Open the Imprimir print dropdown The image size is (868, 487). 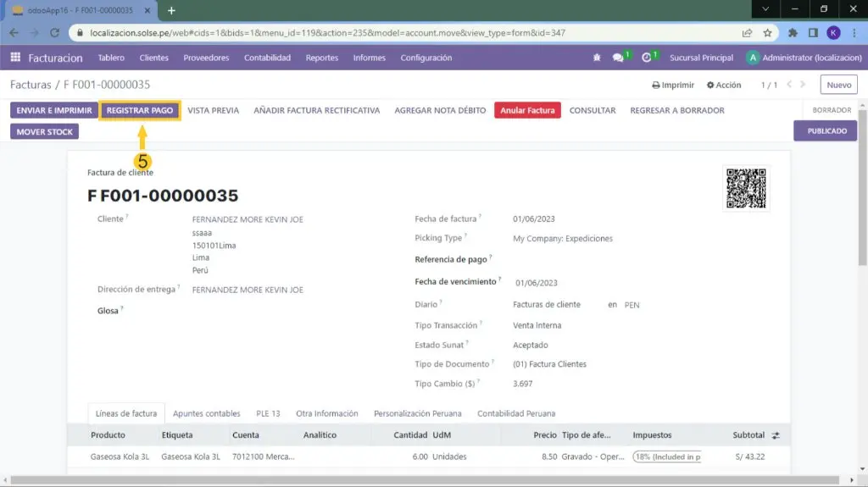click(x=673, y=85)
